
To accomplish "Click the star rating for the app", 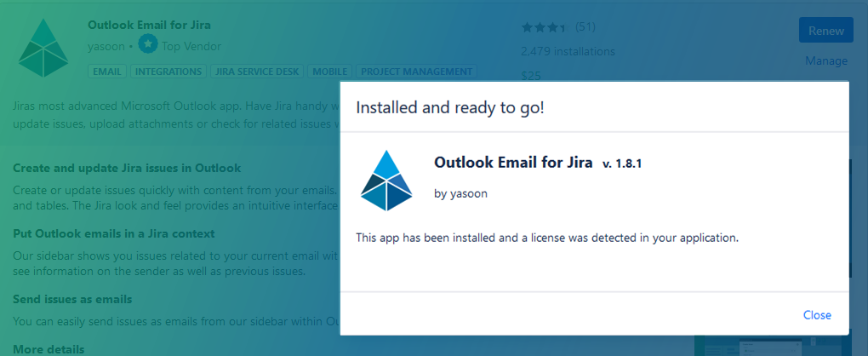I will click(x=545, y=27).
